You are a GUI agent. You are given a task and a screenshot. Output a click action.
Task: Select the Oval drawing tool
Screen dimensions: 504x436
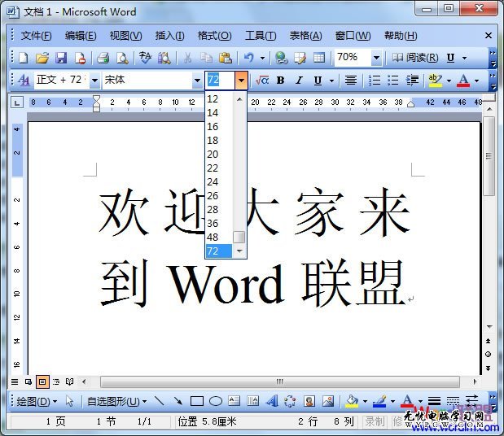click(x=215, y=401)
